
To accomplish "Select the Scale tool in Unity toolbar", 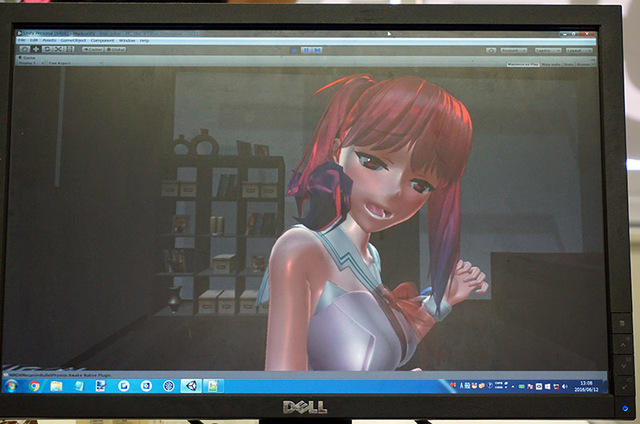I will click(x=58, y=49).
